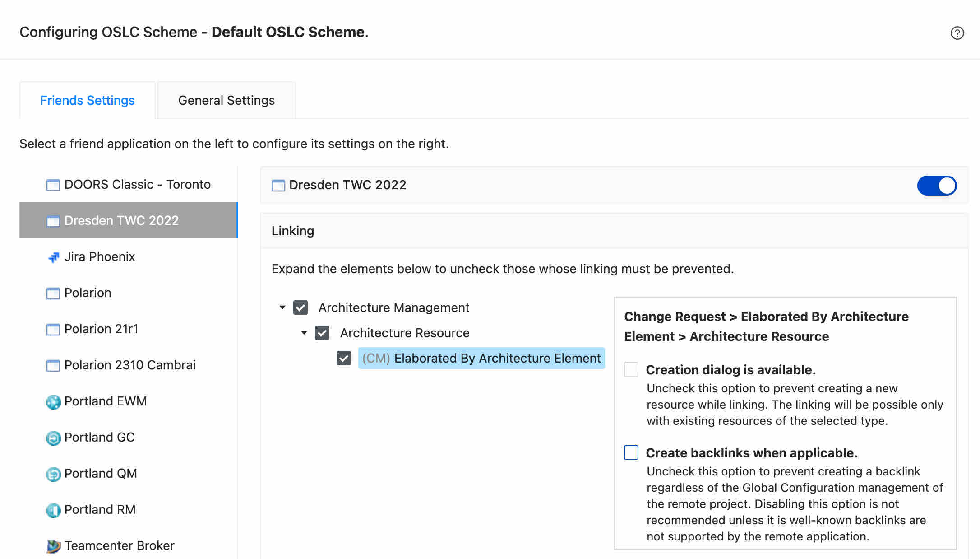Uncheck the Architecture Resource checkbox
This screenshot has width=980, height=559.
point(322,333)
